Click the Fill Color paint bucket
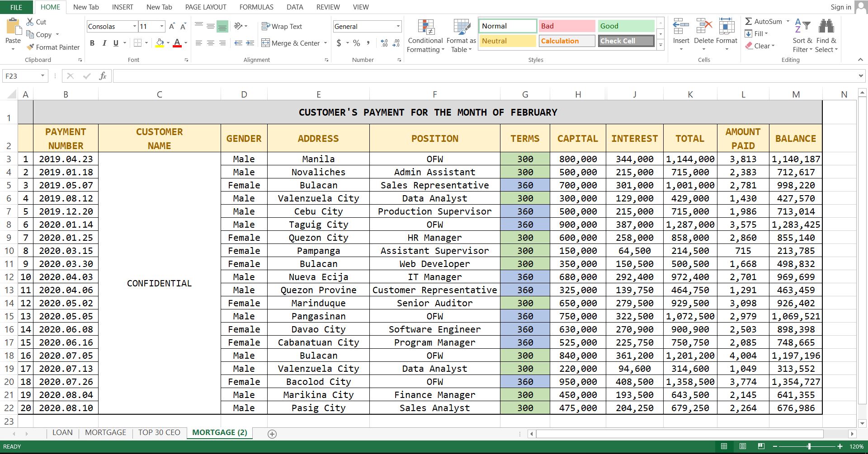 pos(160,43)
